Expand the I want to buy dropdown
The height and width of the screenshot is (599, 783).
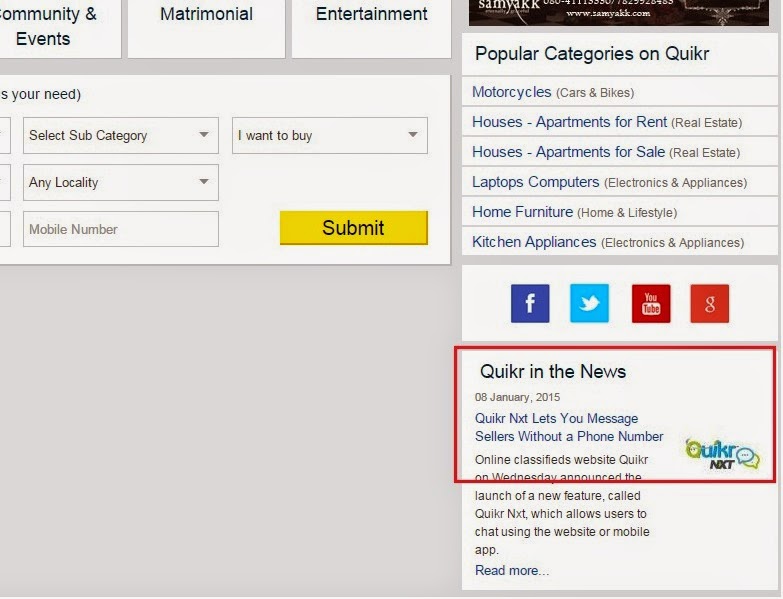click(x=330, y=135)
